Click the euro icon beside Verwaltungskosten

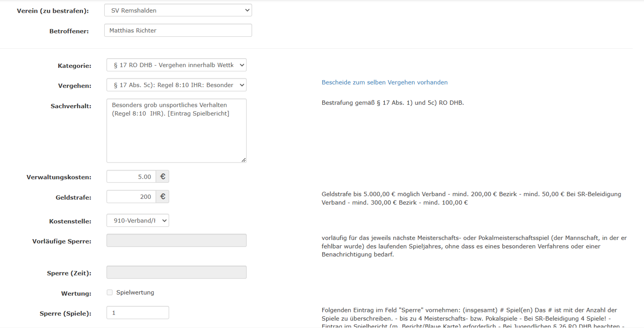coord(162,176)
